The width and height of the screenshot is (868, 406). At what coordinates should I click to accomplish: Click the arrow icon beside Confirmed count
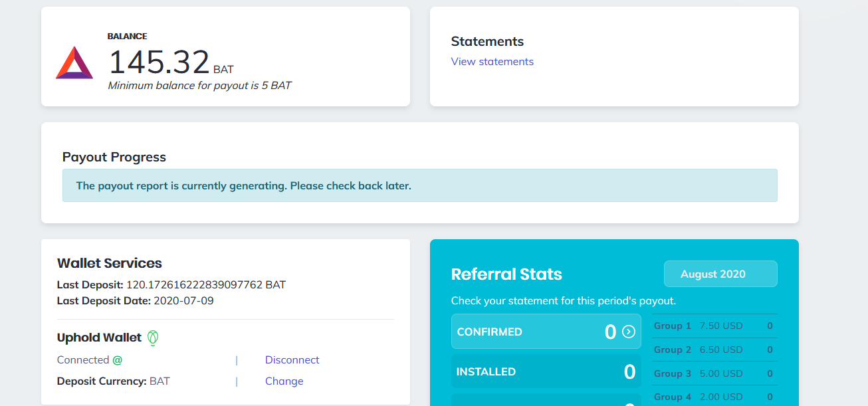[629, 332]
